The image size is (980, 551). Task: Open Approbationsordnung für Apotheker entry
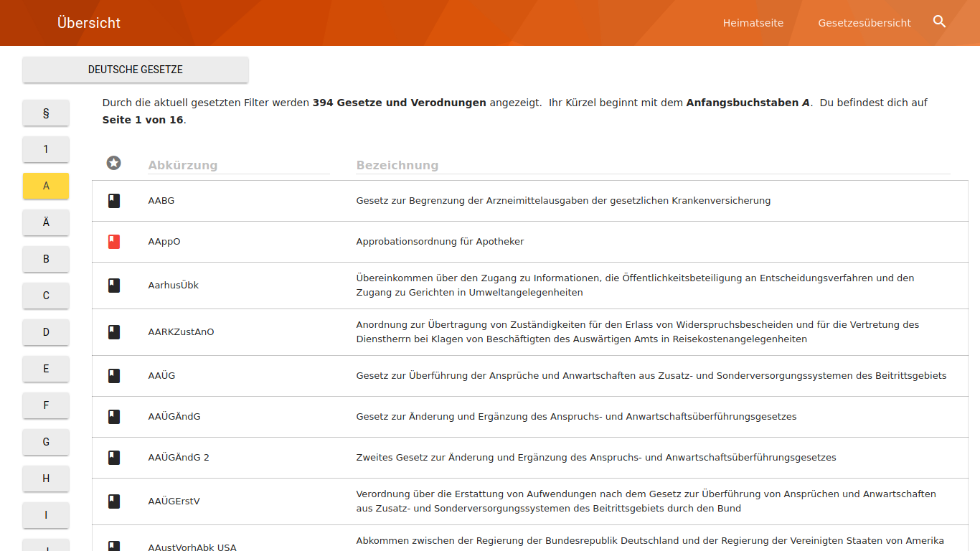click(440, 242)
